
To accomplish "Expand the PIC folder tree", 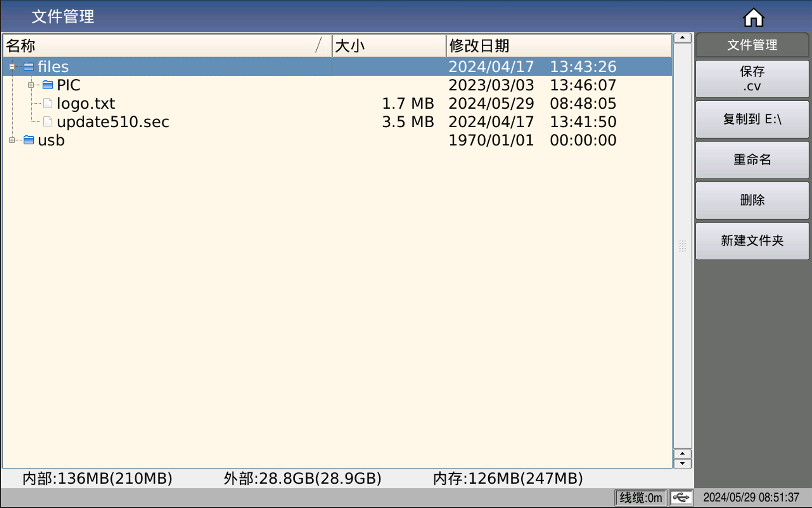I will (31, 85).
